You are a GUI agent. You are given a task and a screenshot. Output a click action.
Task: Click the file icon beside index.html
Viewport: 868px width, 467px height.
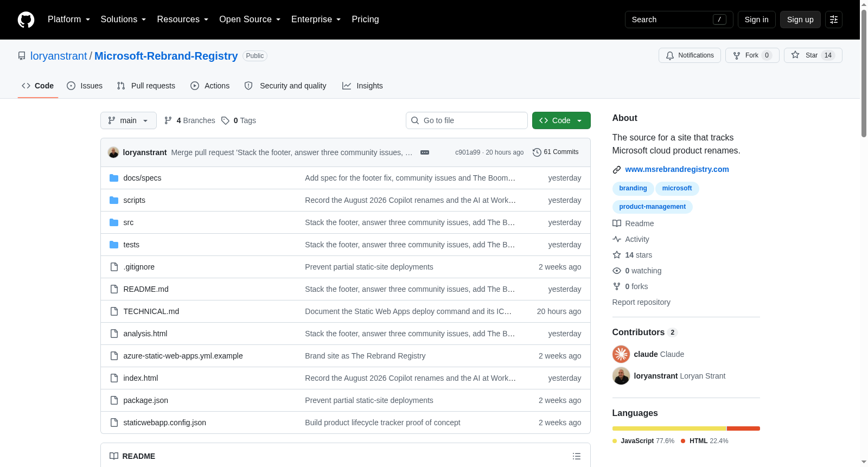(114, 378)
